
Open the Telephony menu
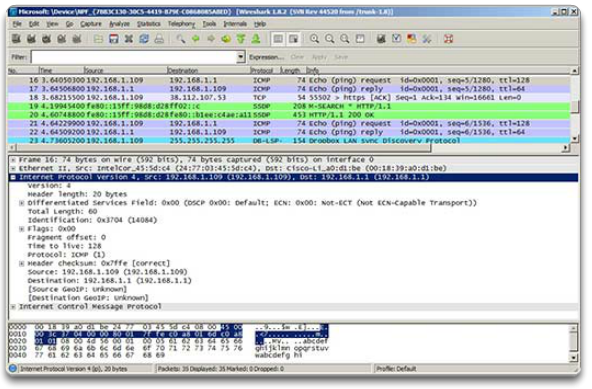pos(181,24)
